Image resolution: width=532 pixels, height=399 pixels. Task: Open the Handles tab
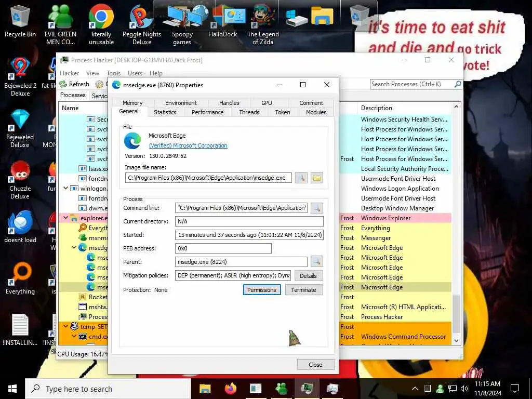[x=229, y=103]
